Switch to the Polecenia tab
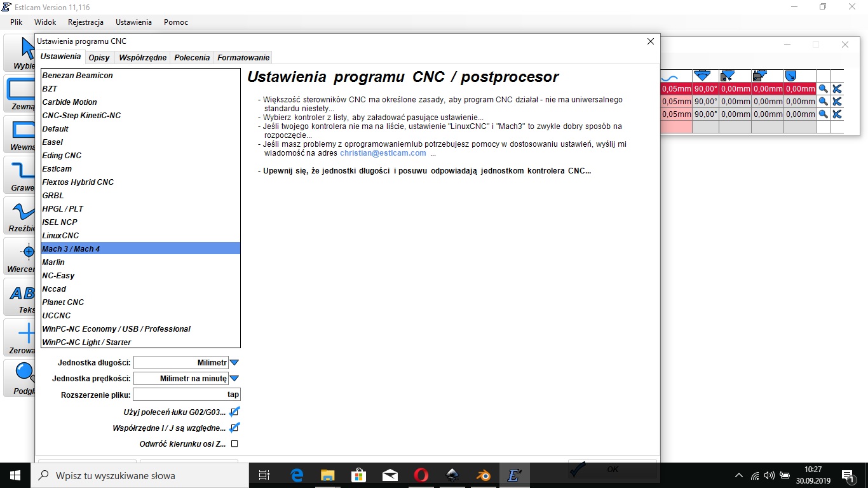Screen dimensions: 868x488 [x=192, y=57]
